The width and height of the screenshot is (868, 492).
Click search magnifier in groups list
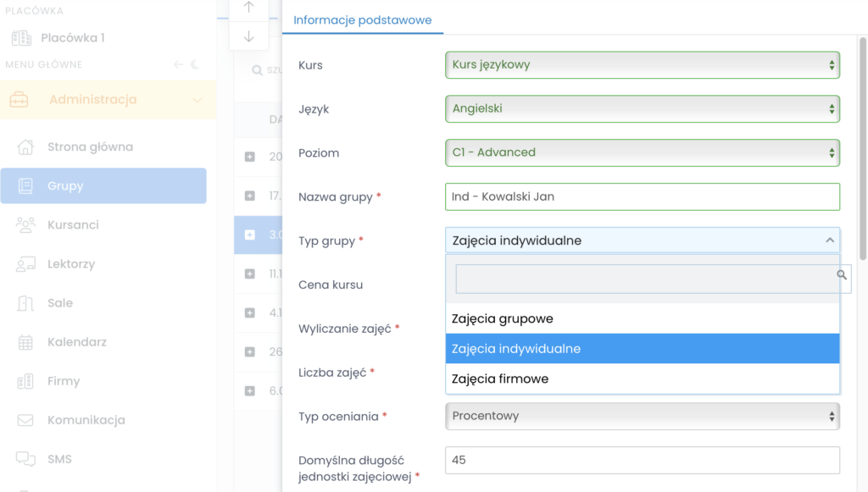pos(257,70)
